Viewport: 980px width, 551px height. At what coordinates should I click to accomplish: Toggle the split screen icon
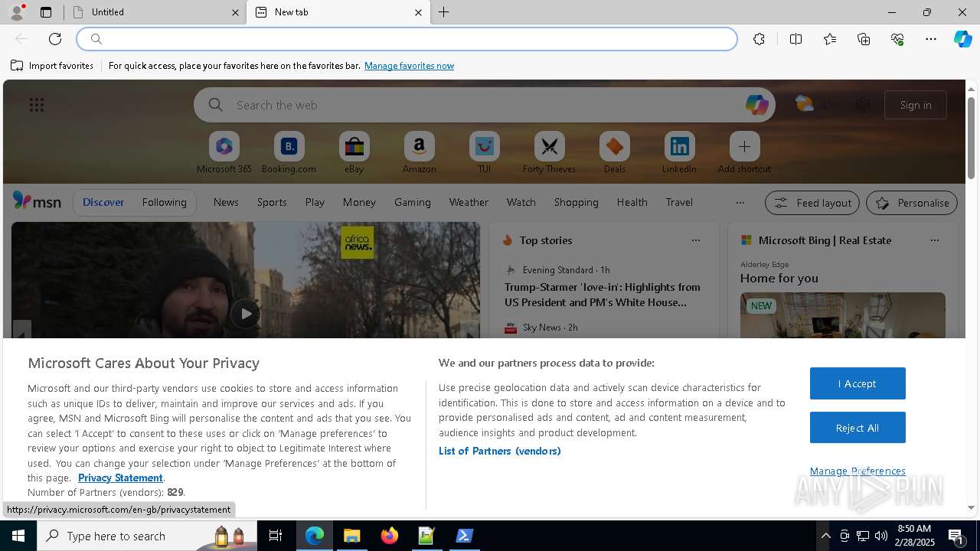[x=795, y=39]
